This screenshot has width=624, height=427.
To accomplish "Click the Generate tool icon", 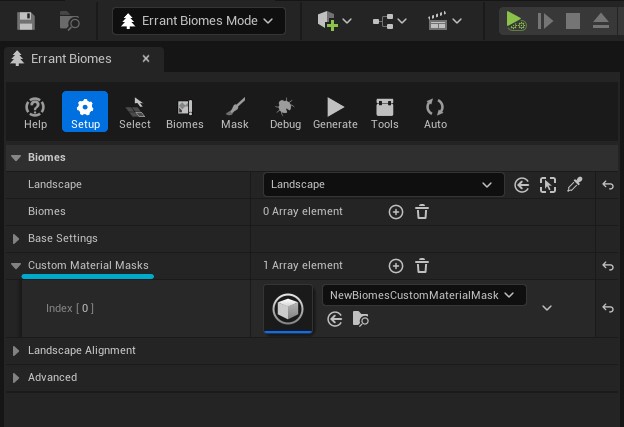I will click(335, 113).
